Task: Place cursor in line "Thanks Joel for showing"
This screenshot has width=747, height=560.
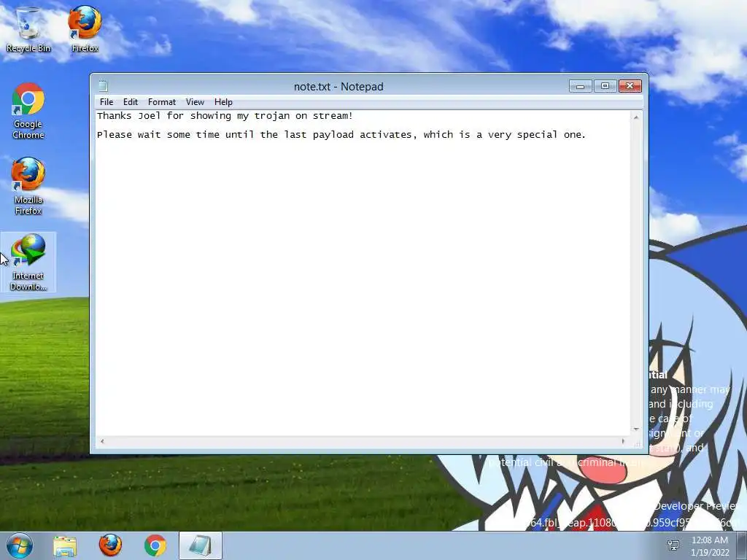Action: pyautogui.click(x=225, y=116)
